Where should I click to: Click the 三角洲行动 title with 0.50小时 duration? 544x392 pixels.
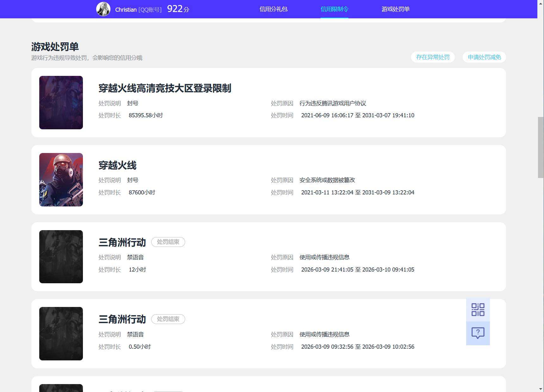[x=122, y=319]
